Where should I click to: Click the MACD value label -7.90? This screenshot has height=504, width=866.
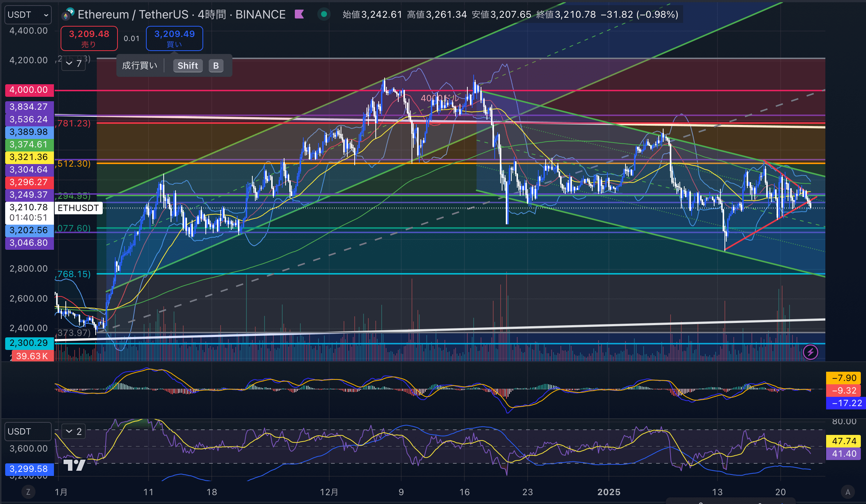[844, 378]
